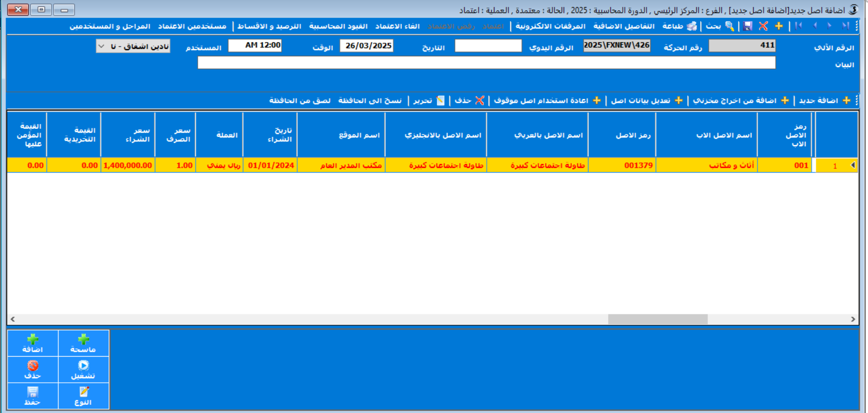Click the yellow plus new-record icon in top toolbar

779,25
